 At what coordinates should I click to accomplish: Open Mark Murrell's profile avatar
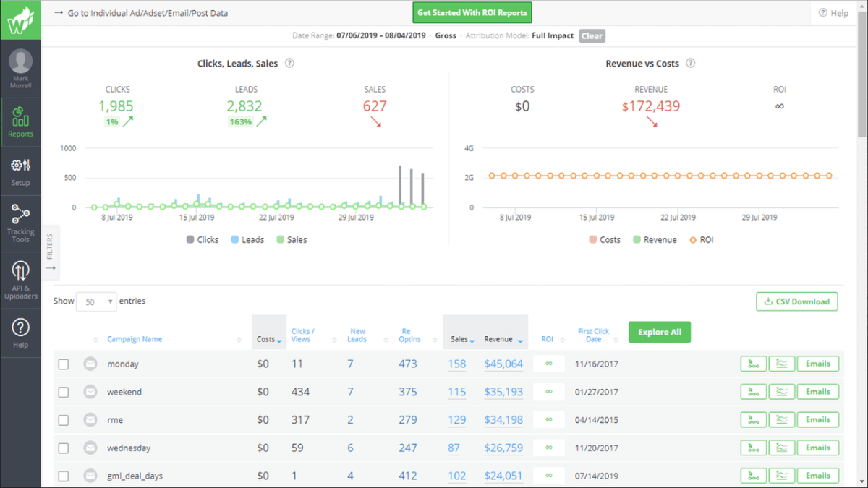[x=21, y=61]
